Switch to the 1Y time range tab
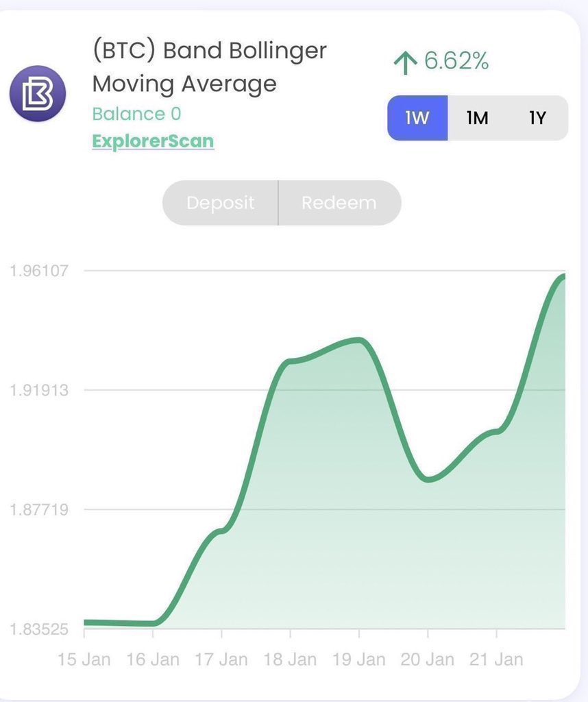588x702 pixels. 537,118
